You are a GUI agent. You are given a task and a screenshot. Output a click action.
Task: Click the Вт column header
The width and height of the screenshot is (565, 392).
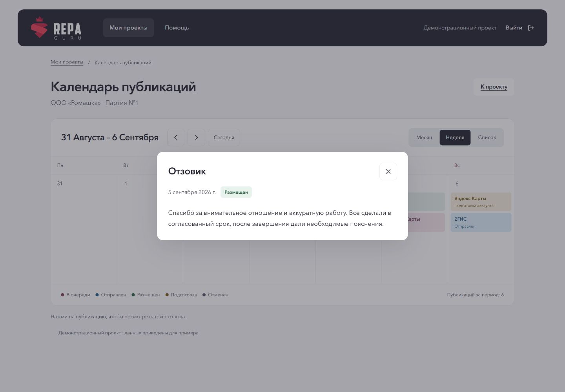[126, 165]
